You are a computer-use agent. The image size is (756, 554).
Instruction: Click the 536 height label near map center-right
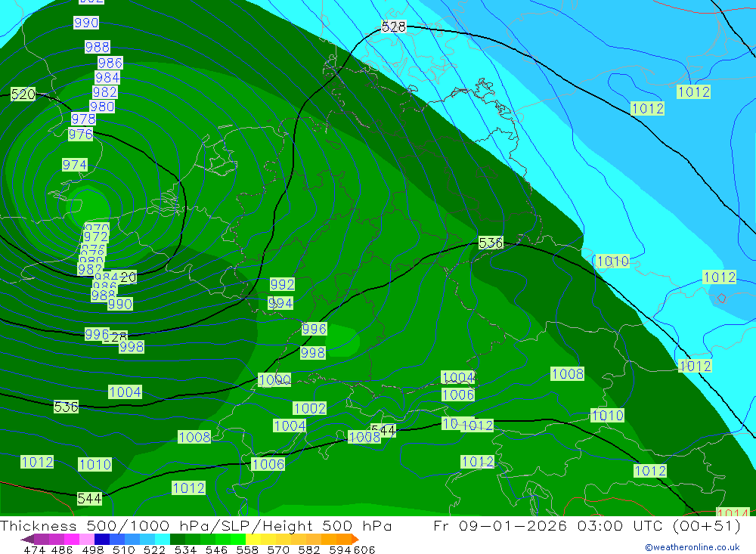click(491, 243)
